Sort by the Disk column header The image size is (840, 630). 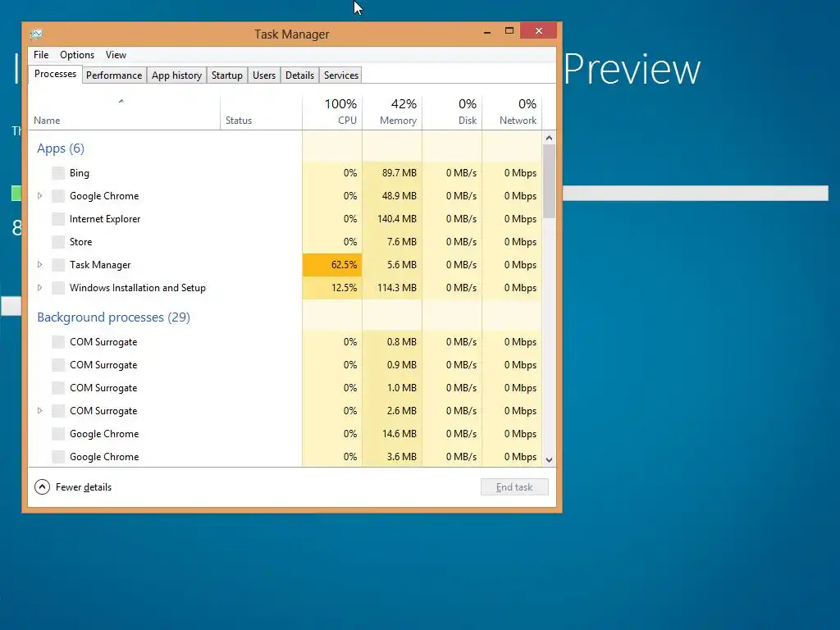click(452, 112)
